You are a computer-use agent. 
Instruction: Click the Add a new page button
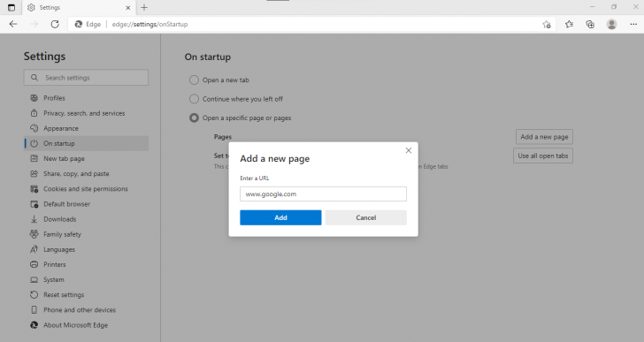click(544, 137)
